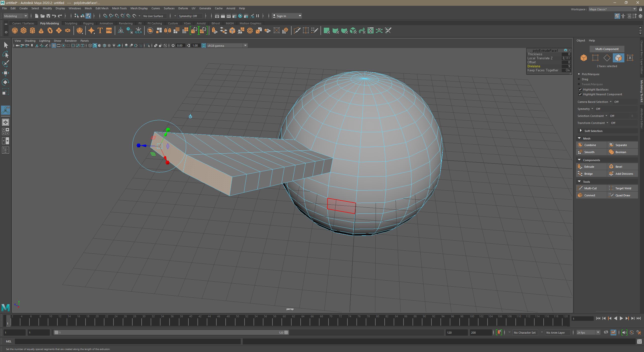Screen dimensions: 644x352
Task: Click the polygon sphere shelf icon
Action: pyautogui.click(x=15, y=31)
